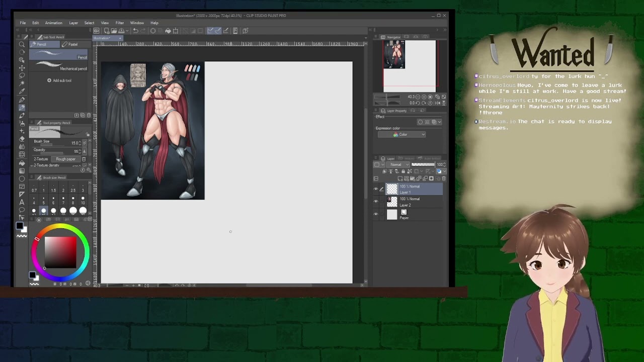Click Zoom out button in Navigator
Image resolution: width=644 pixels, height=362 pixels.
pyautogui.click(x=419, y=97)
